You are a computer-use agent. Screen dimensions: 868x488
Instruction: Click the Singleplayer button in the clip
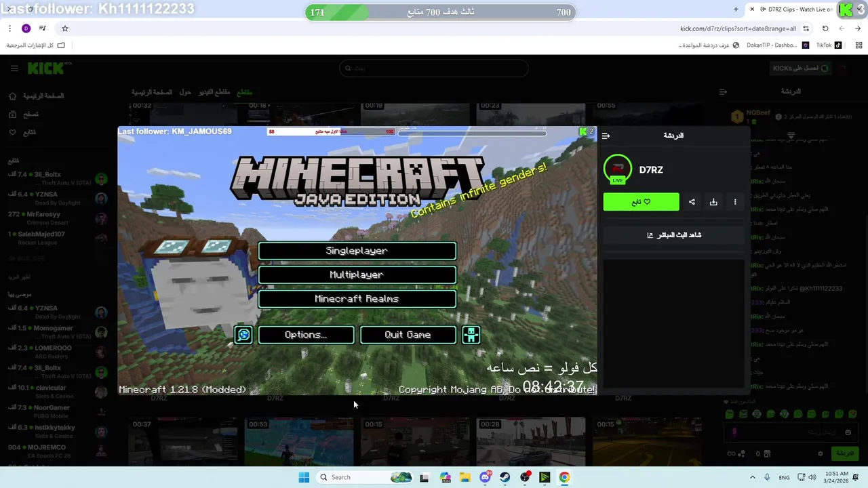click(357, 251)
